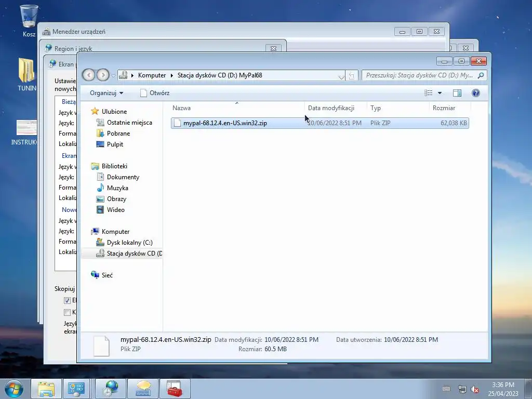Click the Sieć network icon

click(95, 275)
